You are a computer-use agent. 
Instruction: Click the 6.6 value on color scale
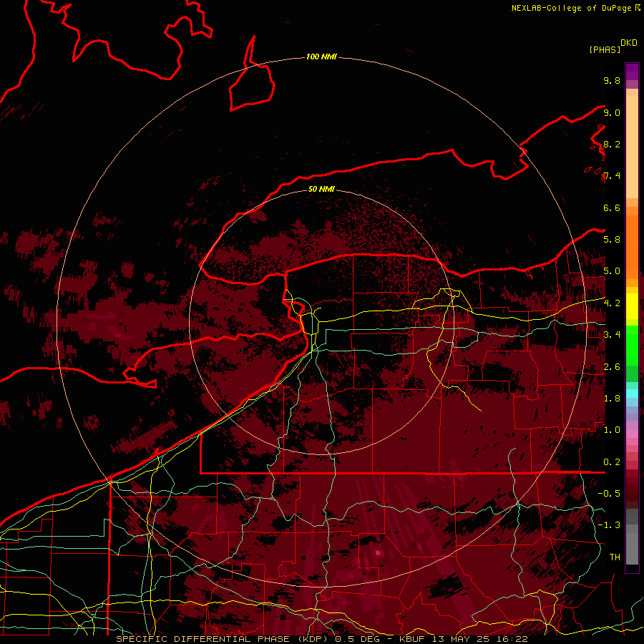click(x=612, y=208)
